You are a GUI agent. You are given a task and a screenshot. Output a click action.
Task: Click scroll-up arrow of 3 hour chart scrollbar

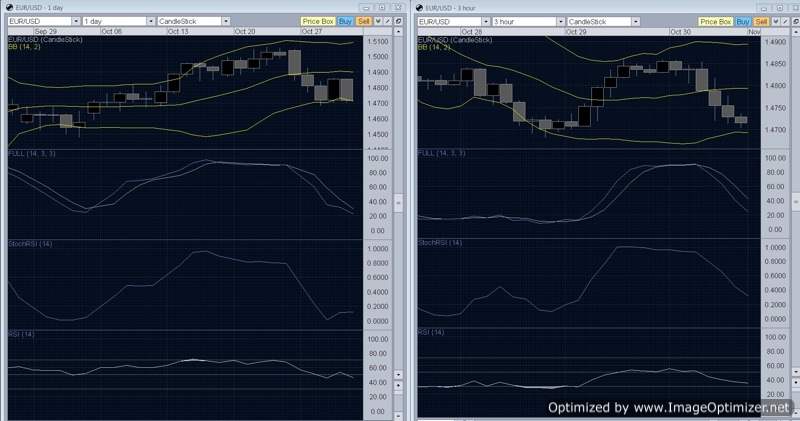[796, 32]
